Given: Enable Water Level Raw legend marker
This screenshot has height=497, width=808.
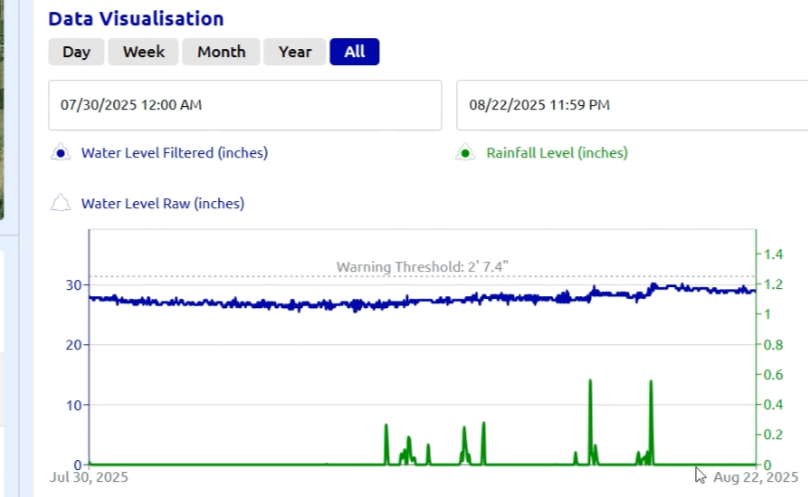Looking at the screenshot, I should [x=61, y=203].
